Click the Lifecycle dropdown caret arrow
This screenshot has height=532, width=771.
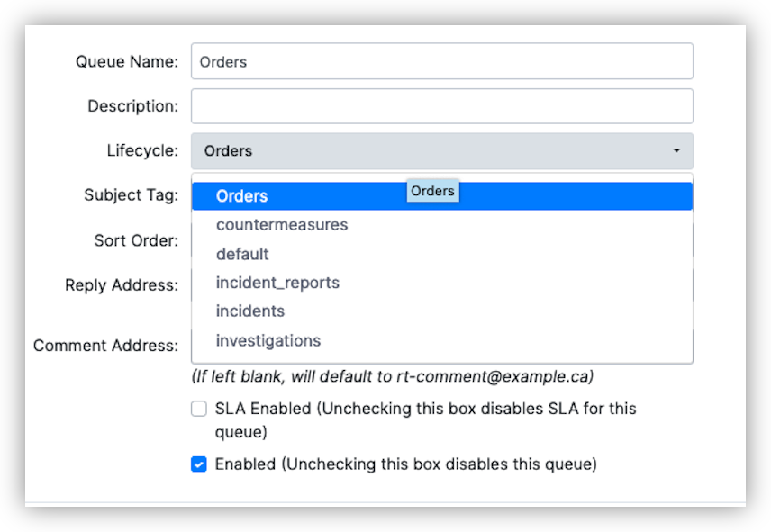(x=676, y=151)
